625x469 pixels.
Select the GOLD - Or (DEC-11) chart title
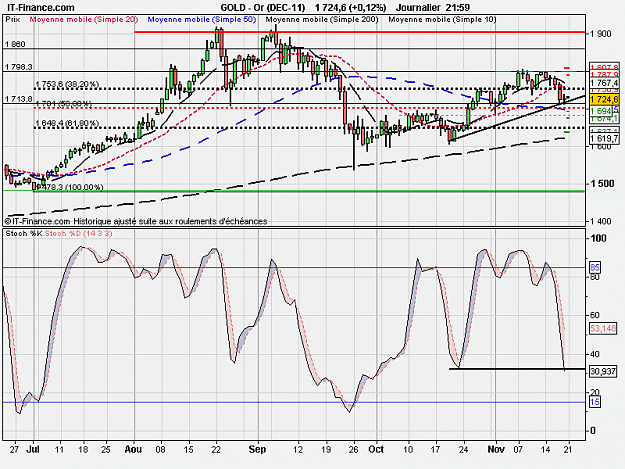(x=263, y=8)
